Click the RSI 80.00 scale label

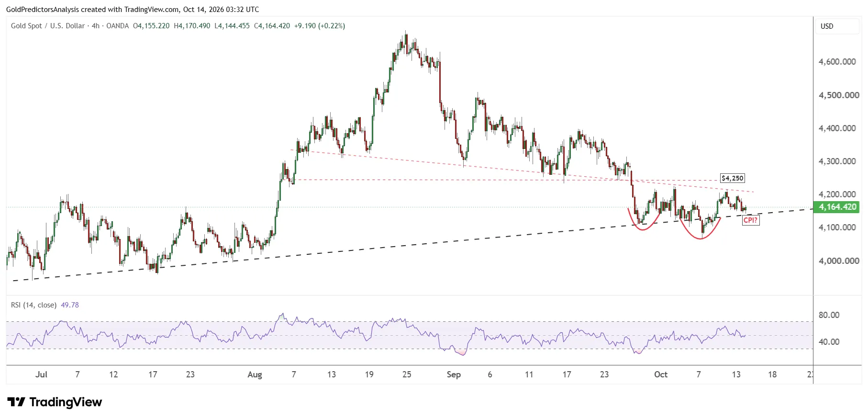[x=829, y=315]
